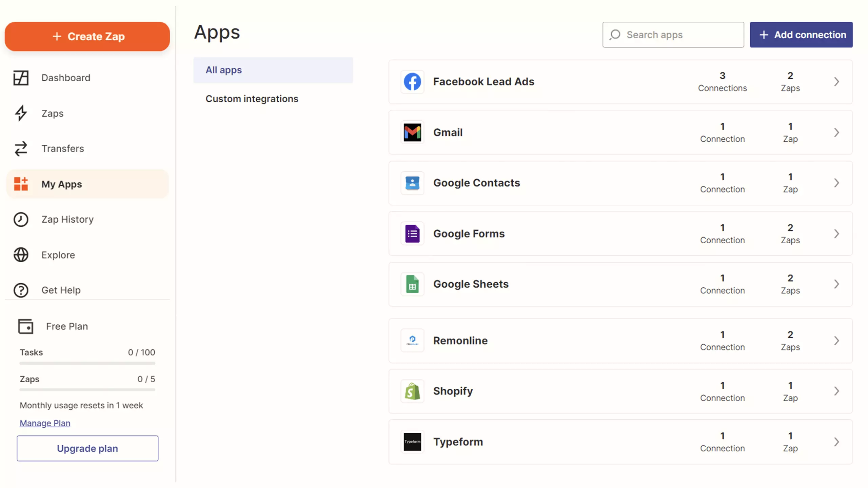Click the Transfers arrows icon
The image size is (868, 488).
click(21, 148)
